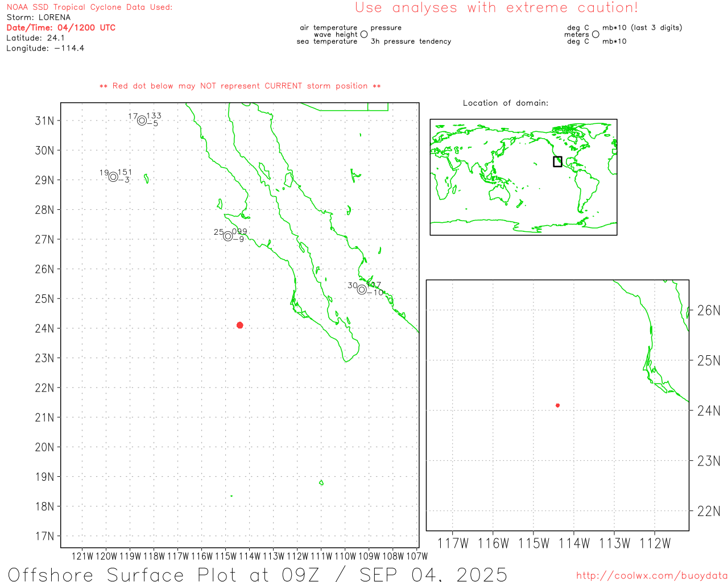
Task: Click the red storm dot on zoomed inset map
Action: tap(558, 405)
